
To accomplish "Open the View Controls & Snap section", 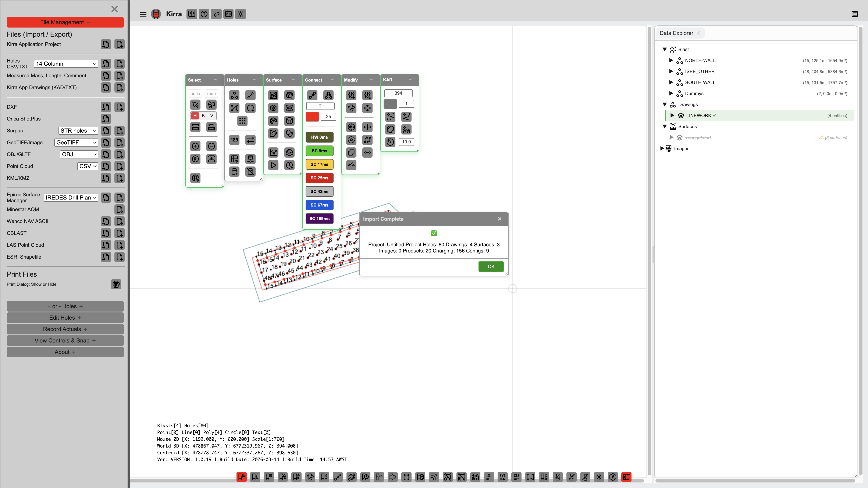I will point(65,341).
